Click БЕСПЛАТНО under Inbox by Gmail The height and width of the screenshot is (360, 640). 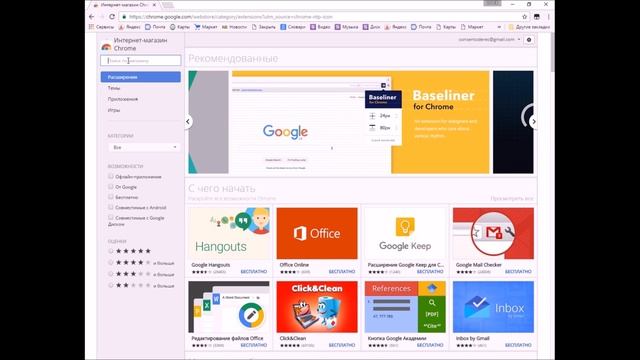pos(518,345)
